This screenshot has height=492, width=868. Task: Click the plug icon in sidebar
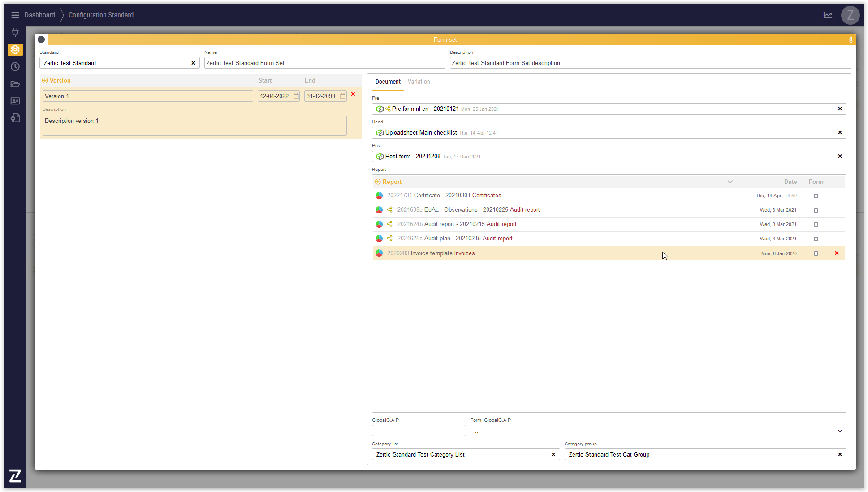tap(15, 32)
